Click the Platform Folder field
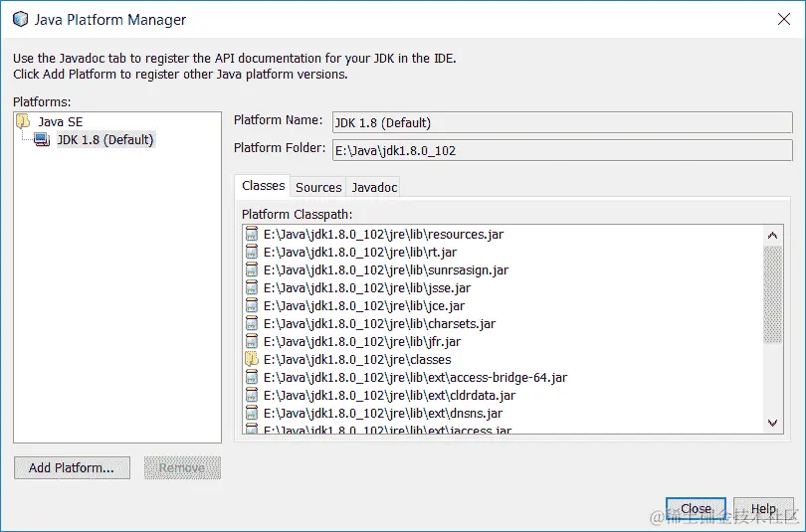 pos(562,150)
